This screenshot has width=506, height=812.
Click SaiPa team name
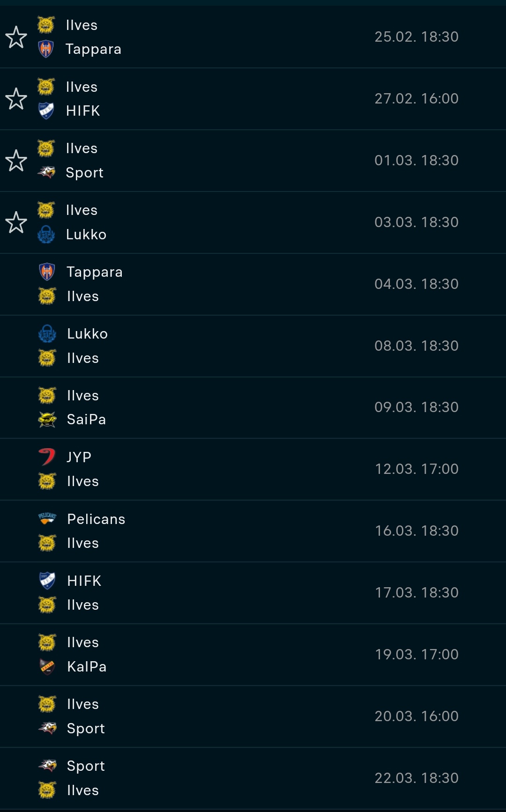point(86,420)
